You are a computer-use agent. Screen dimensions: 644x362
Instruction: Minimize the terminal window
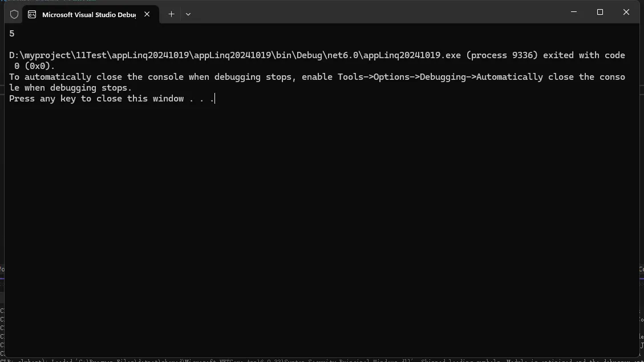click(x=574, y=12)
